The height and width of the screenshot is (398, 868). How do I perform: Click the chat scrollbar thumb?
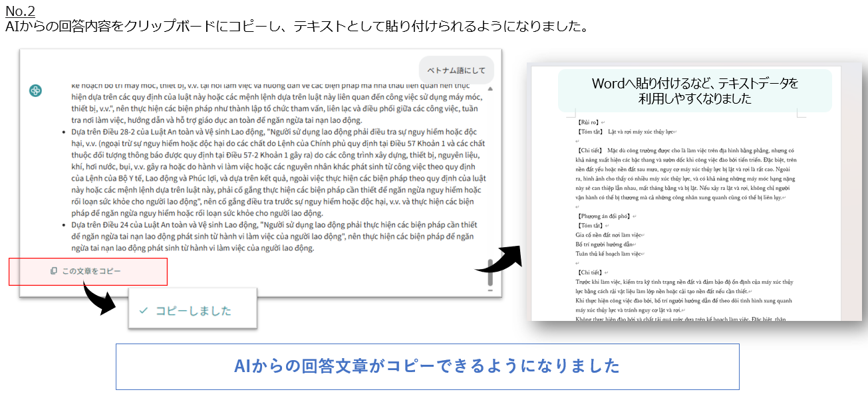pos(490,272)
